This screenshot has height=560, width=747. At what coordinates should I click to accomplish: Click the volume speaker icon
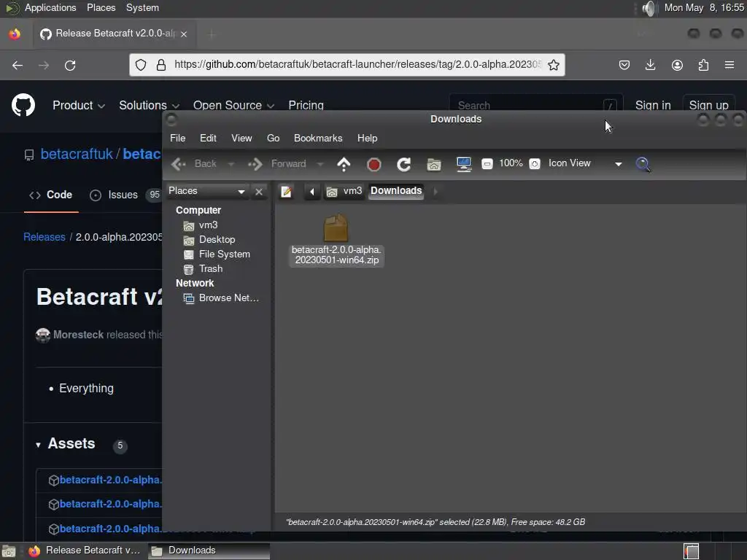pos(649,8)
